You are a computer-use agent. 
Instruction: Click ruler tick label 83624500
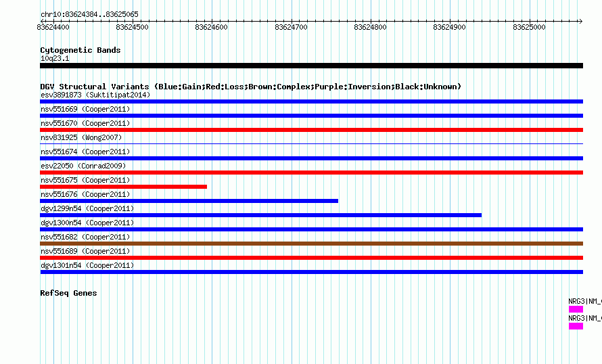click(132, 27)
